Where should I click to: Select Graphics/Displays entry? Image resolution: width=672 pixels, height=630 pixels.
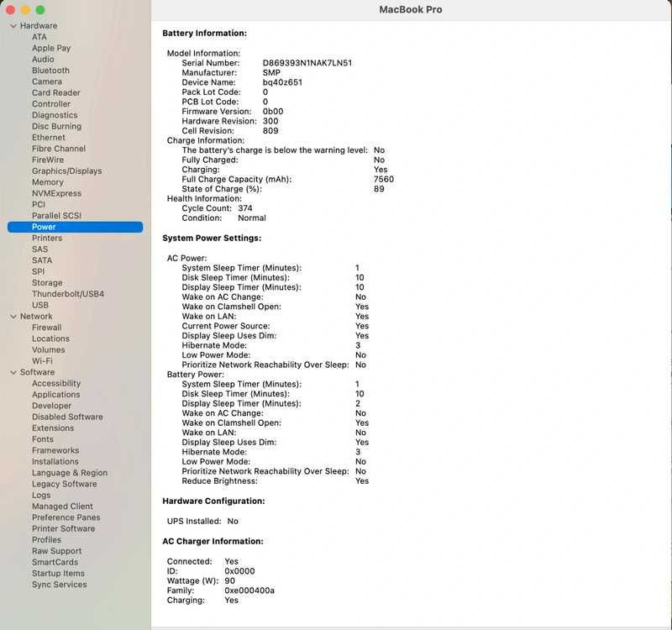(x=67, y=171)
